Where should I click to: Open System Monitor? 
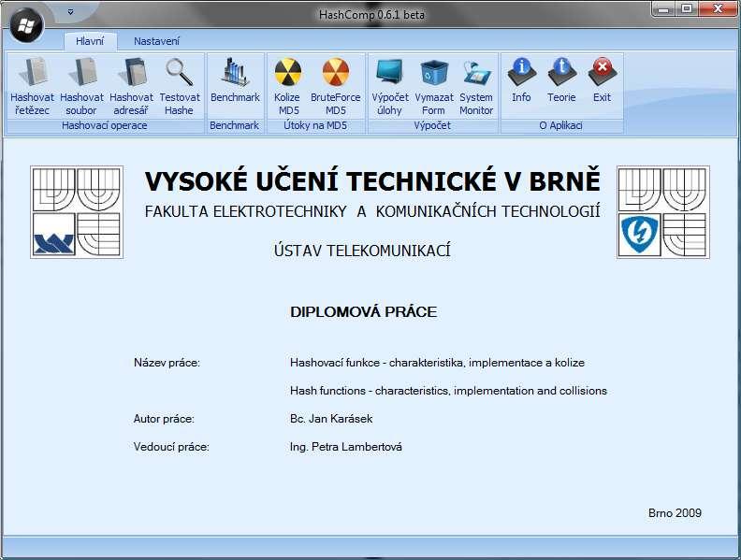point(476,86)
